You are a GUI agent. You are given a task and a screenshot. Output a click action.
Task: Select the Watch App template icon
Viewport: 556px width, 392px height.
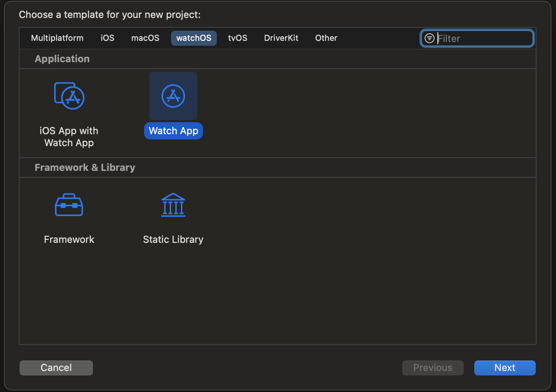(x=173, y=96)
